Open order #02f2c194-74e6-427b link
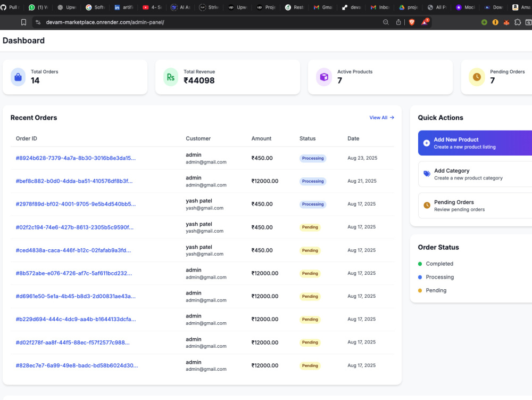This screenshot has height=400, width=532. pos(74,227)
